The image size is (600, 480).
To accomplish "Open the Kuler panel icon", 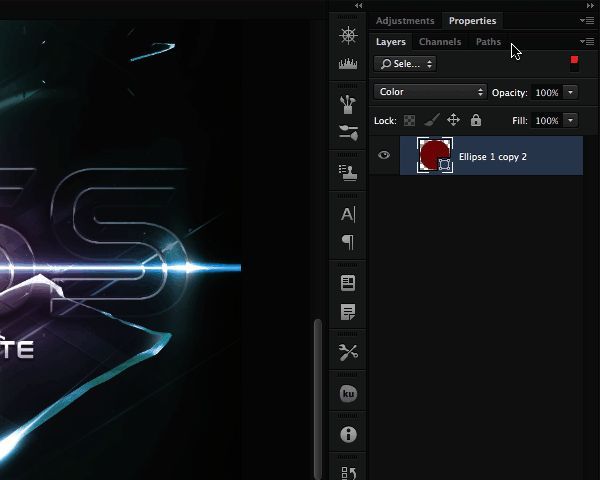I will 348,394.
